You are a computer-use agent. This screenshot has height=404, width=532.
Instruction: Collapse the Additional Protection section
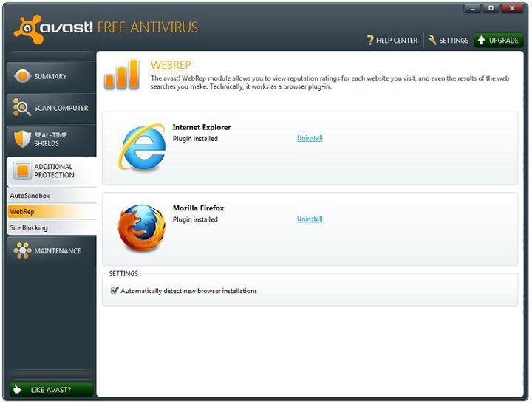pyautogui.click(x=51, y=171)
